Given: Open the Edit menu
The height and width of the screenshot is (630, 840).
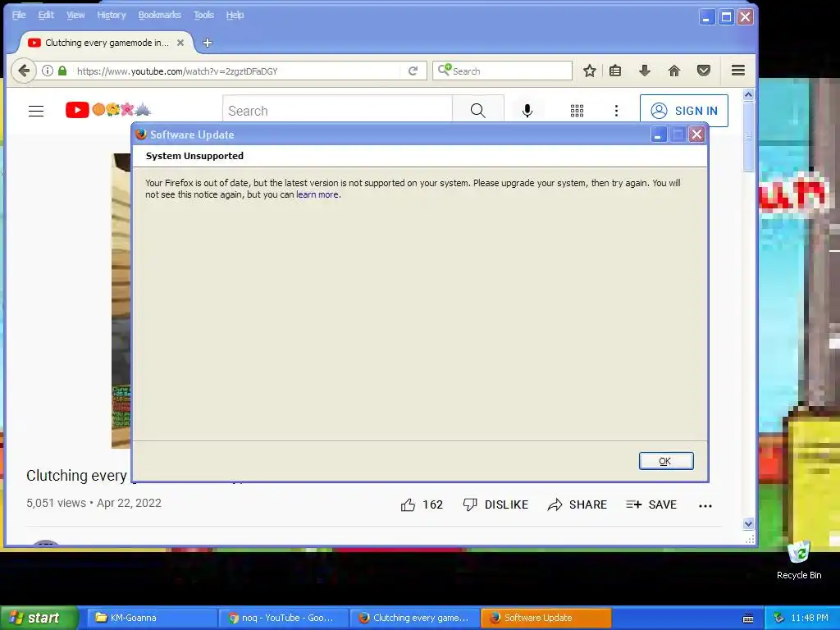Looking at the screenshot, I should click(x=46, y=15).
